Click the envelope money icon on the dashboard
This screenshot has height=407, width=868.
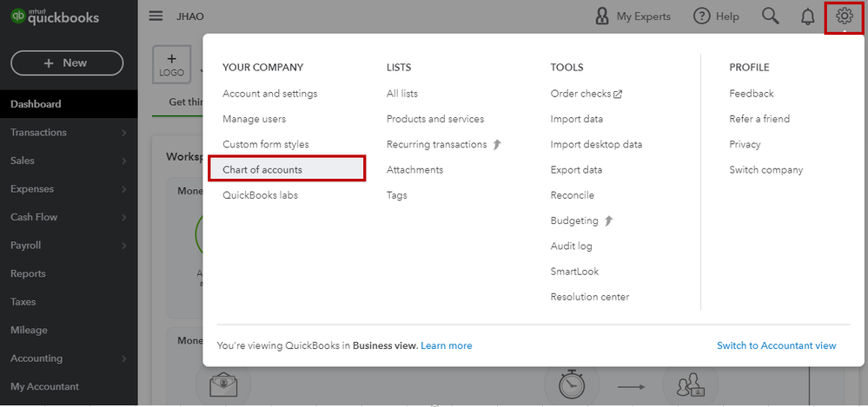223,386
